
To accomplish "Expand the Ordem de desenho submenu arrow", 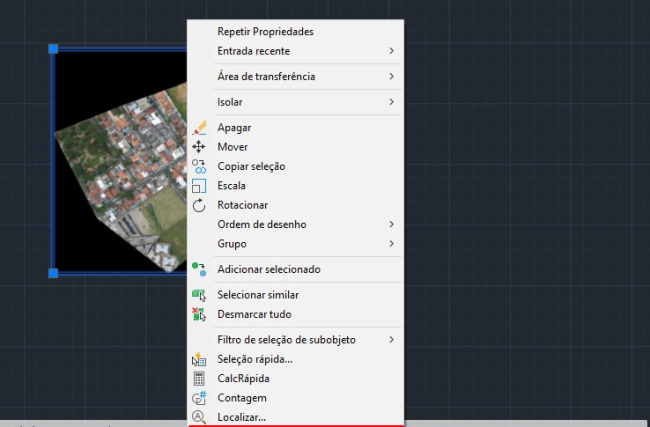I will (x=391, y=224).
